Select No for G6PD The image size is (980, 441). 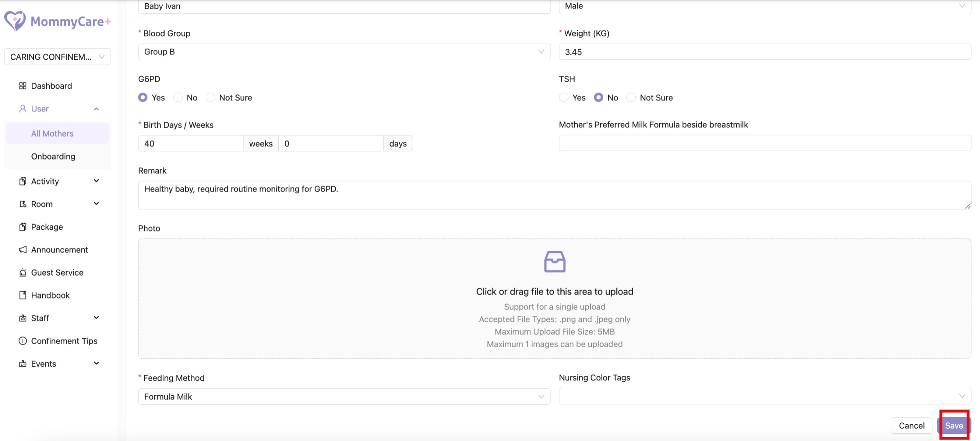[178, 98]
